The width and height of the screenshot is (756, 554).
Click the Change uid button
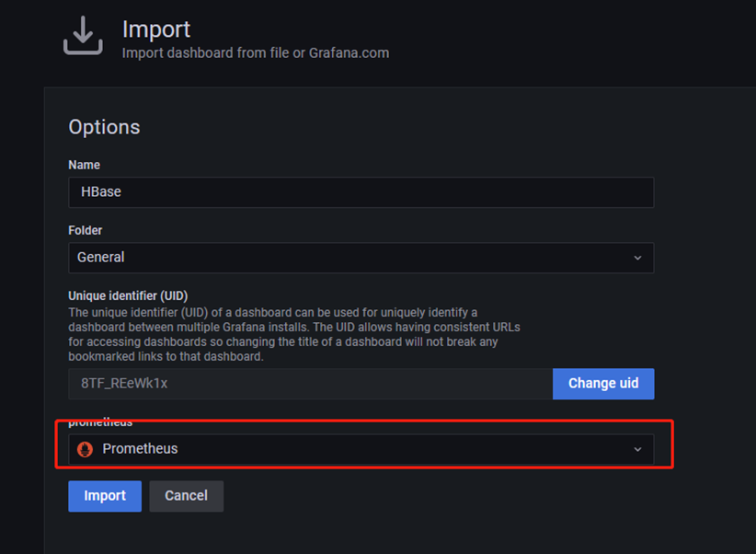(603, 384)
